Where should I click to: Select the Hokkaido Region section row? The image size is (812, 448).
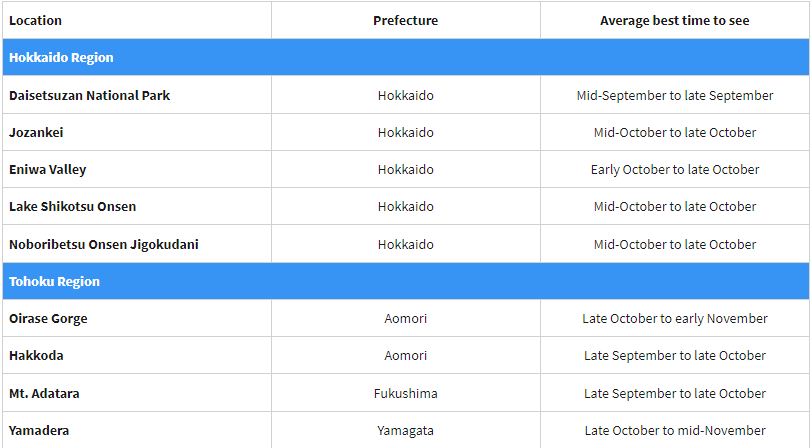[61, 58]
